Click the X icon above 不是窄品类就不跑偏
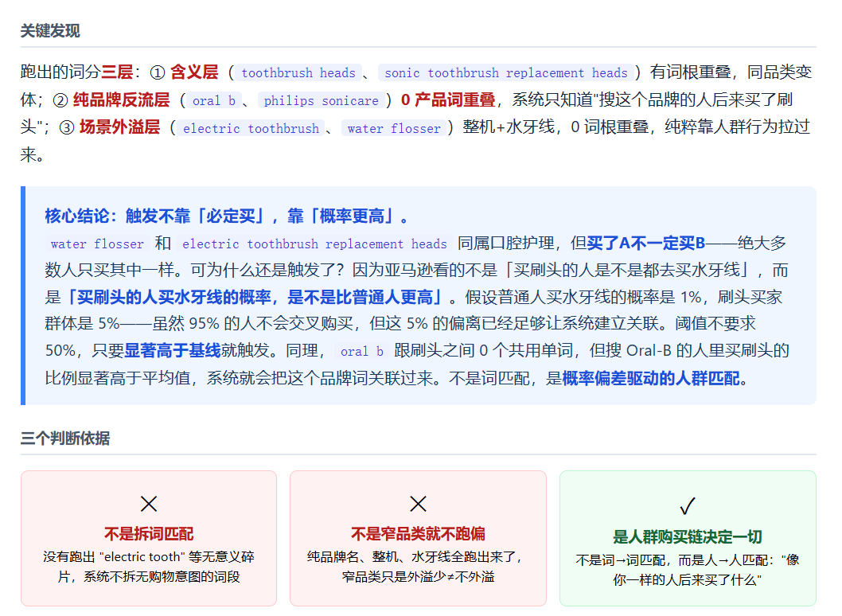842x616 pixels. pos(418,504)
